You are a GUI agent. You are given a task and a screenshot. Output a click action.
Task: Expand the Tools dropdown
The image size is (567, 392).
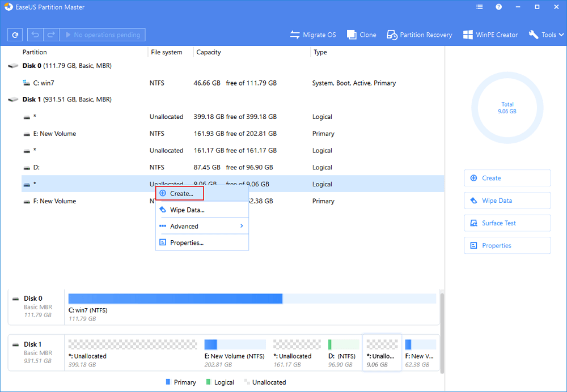pyautogui.click(x=547, y=35)
